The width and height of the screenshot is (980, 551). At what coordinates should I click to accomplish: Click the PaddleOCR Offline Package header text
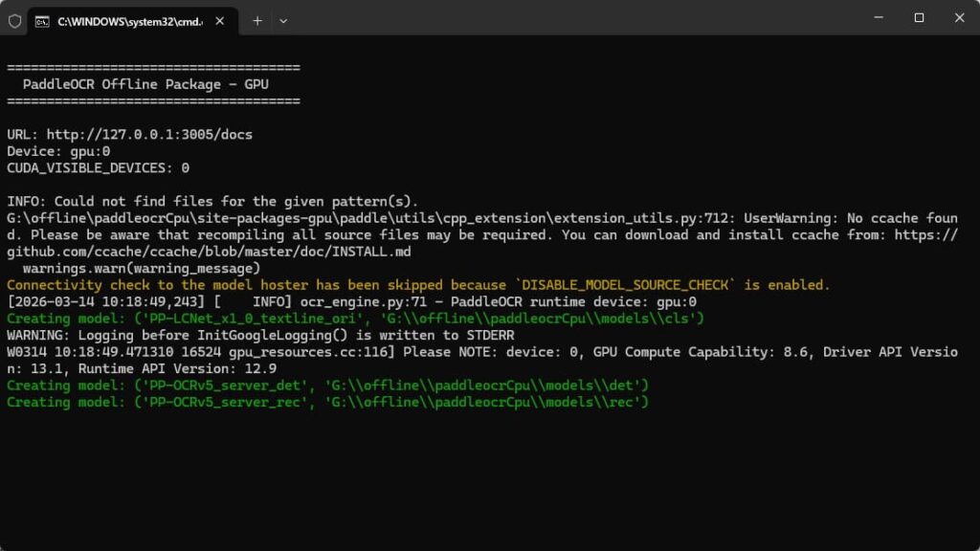click(145, 84)
